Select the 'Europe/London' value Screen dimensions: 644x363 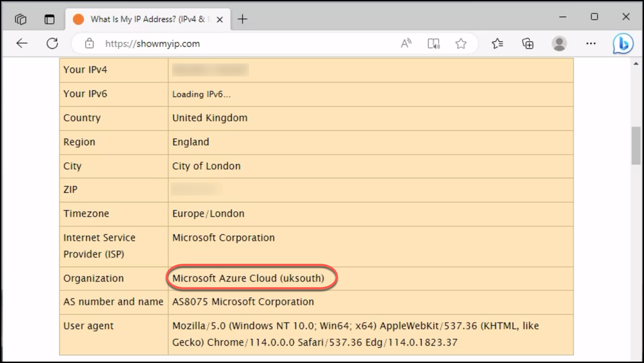tap(208, 214)
